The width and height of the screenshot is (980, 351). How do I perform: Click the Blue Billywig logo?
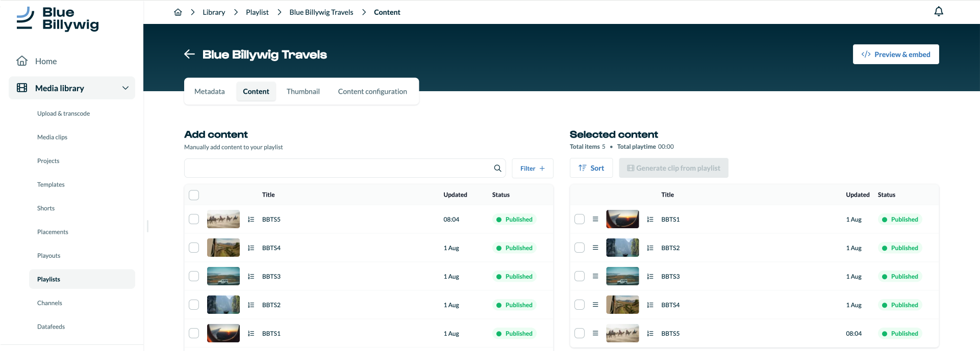coord(58,19)
